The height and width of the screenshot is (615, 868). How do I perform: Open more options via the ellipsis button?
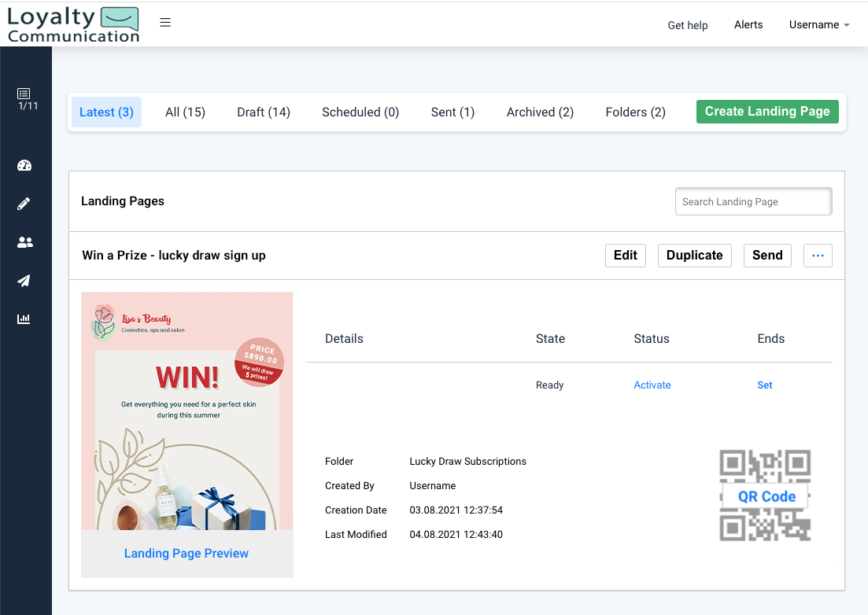[818, 255]
